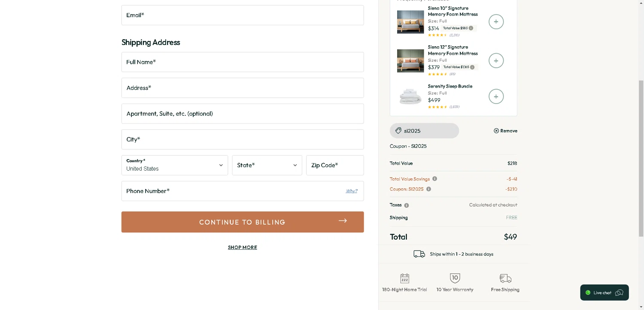Open the Country dropdown
Screen dimensions: 644x310
[x=175, y=165]
